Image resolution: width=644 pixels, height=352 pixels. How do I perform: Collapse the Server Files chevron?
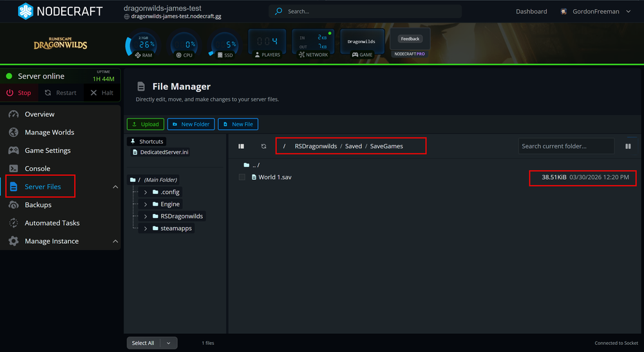(x=115, y=187)
